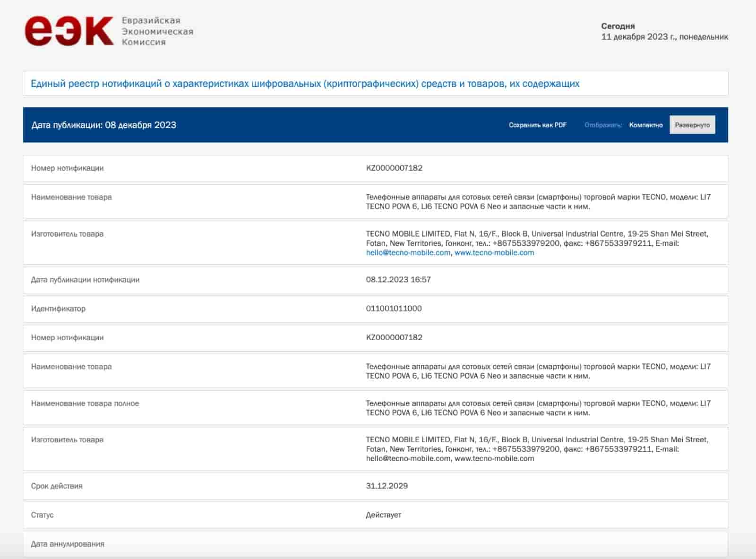756x559 pixels.
Task: Click the identifier value 011001011000
Action: coord(394,309)
